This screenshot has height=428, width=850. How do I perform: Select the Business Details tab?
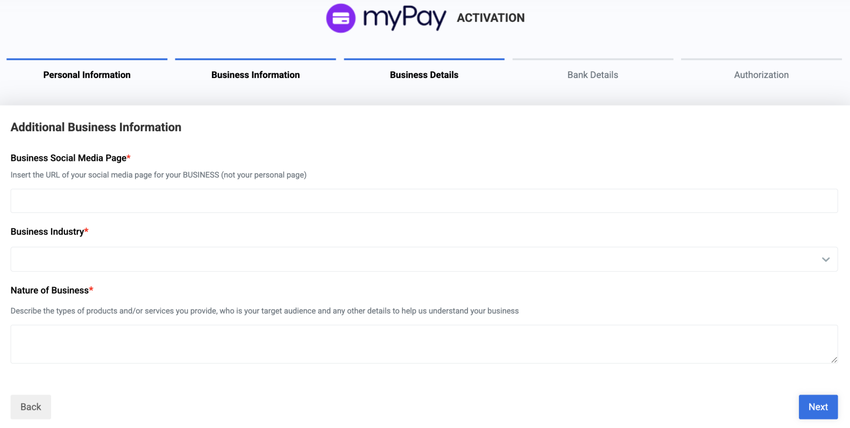[424, 75]
